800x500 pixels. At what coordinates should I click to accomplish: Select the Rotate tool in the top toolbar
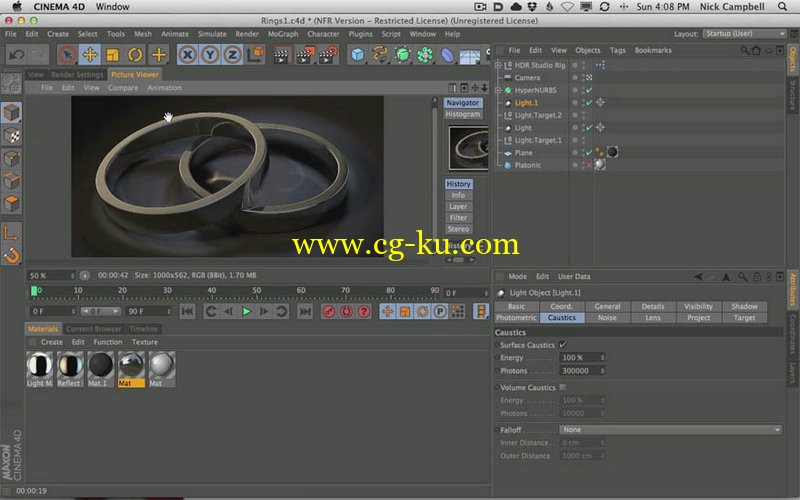135,55
